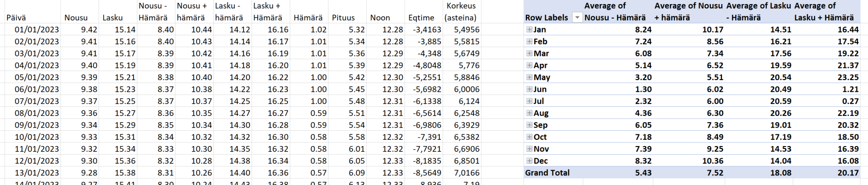This screenshot has height=185, width=868.
Task: Expand the Nov pivot row
Action: coord(529,149)
